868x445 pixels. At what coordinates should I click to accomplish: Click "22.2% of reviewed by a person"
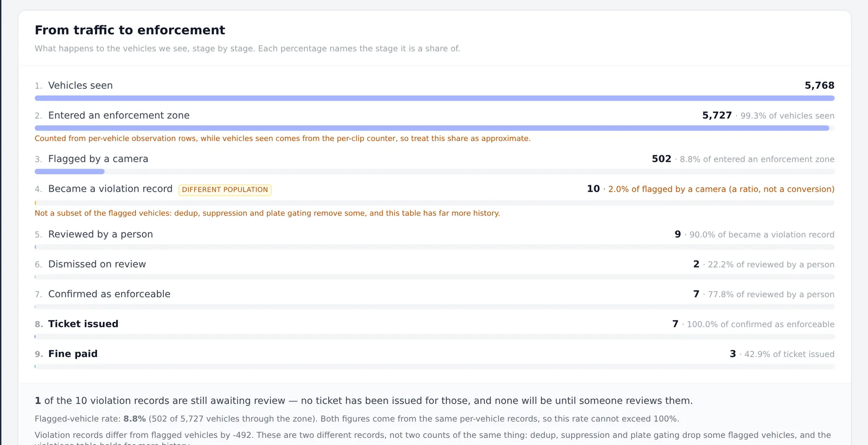click(x=771, y=264)
